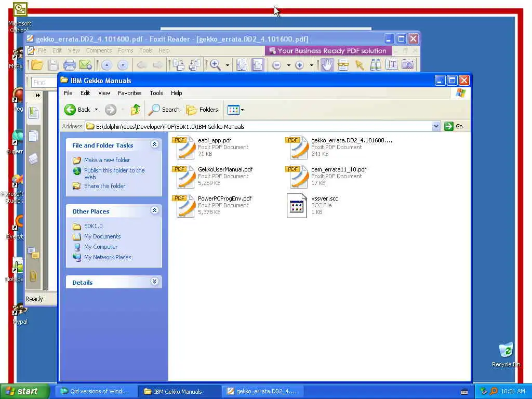Collapse the Other Places panel
Viewport: 532px width, 399px height.
[154, 210]
